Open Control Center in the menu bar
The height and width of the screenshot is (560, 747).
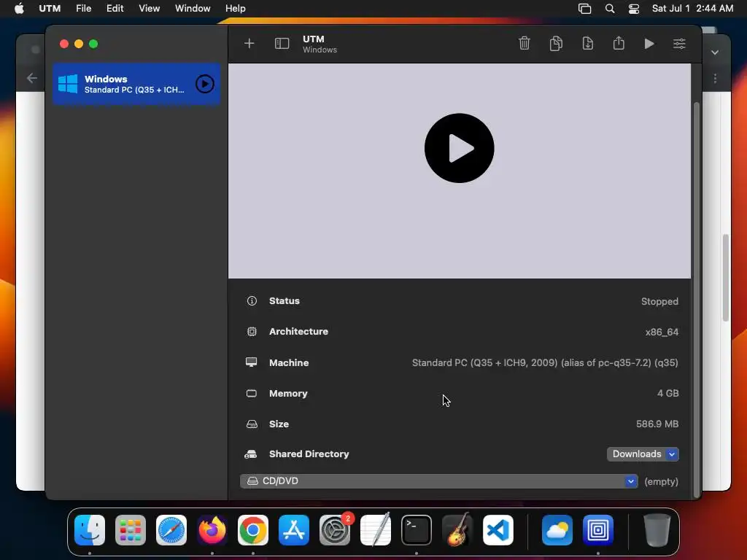(634, 9)
